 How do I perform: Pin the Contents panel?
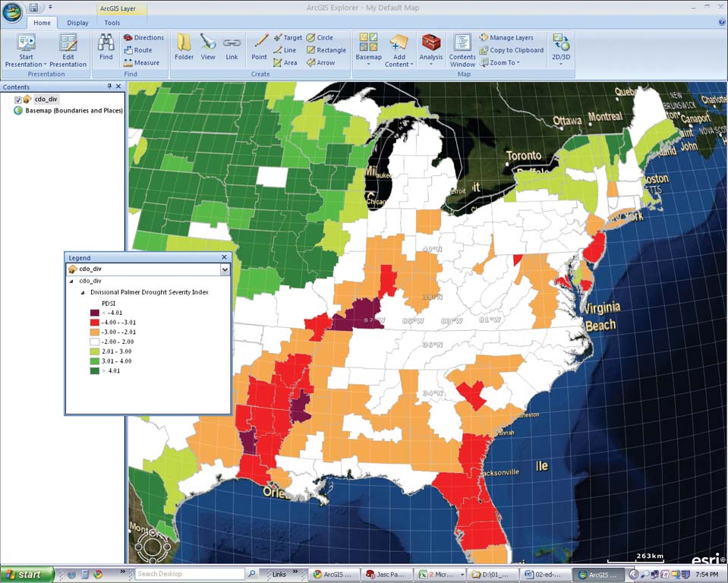pyautogui.click(x=109, y=87)
